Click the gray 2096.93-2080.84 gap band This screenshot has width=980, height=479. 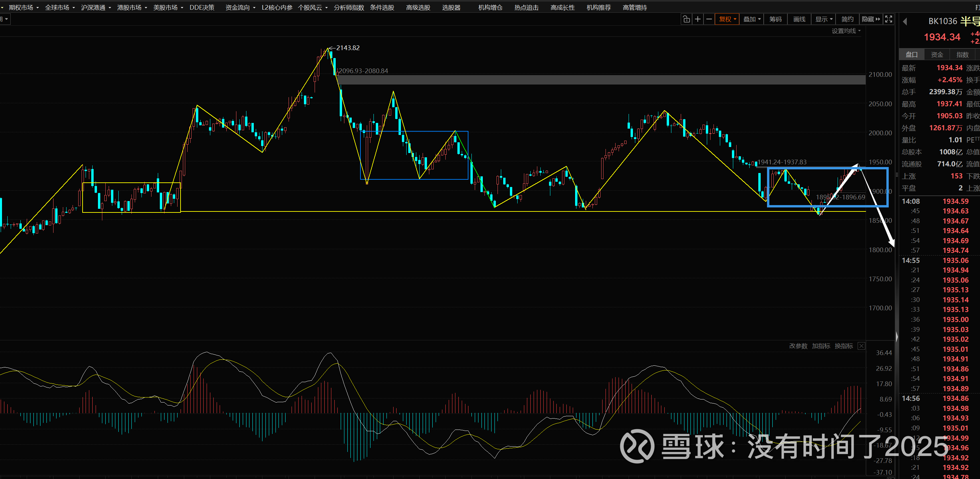(571, 80)
